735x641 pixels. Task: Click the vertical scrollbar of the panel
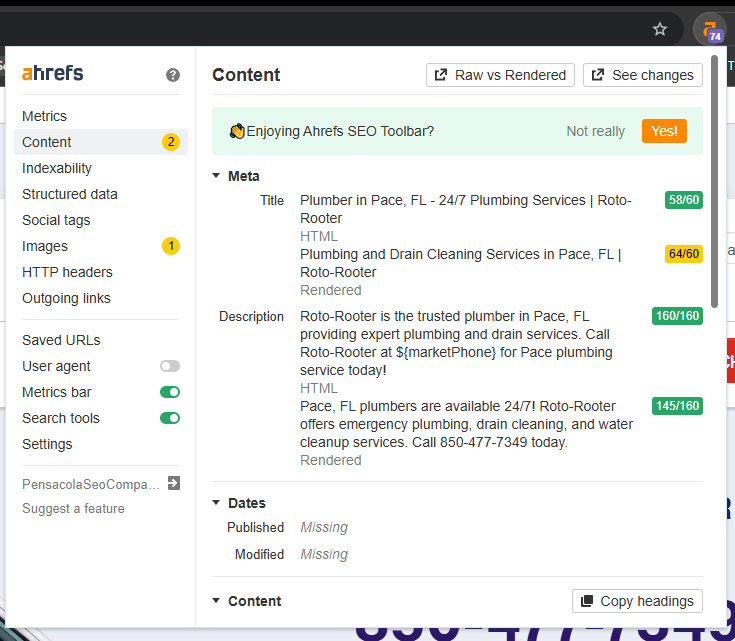tap(714, 181)
